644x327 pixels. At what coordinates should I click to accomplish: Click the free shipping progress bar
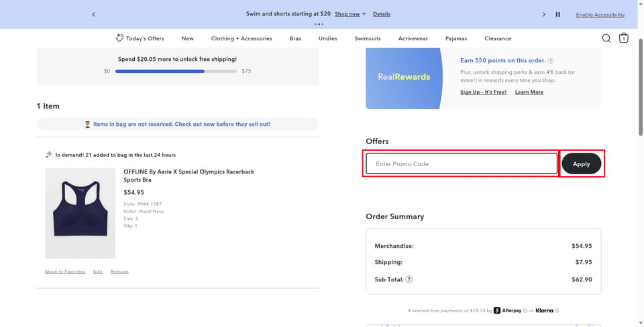(176, 72)
